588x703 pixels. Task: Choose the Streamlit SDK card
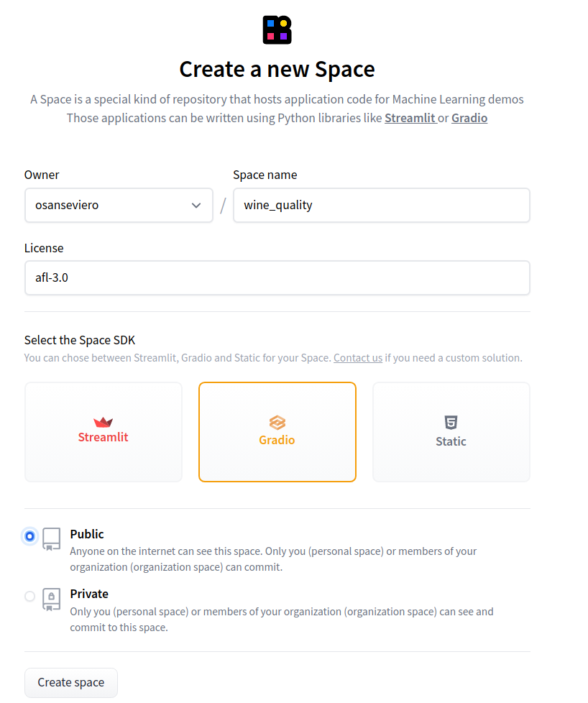point(104,431)
